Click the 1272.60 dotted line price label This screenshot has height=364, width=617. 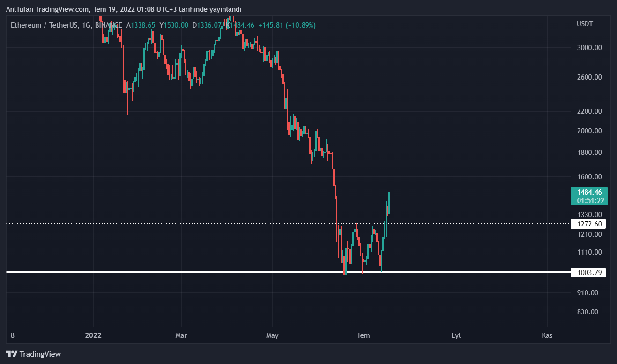588,224
